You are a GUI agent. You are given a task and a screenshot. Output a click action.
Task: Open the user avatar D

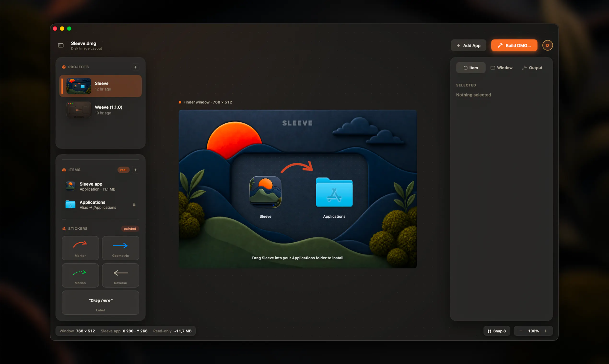(547, 45)
